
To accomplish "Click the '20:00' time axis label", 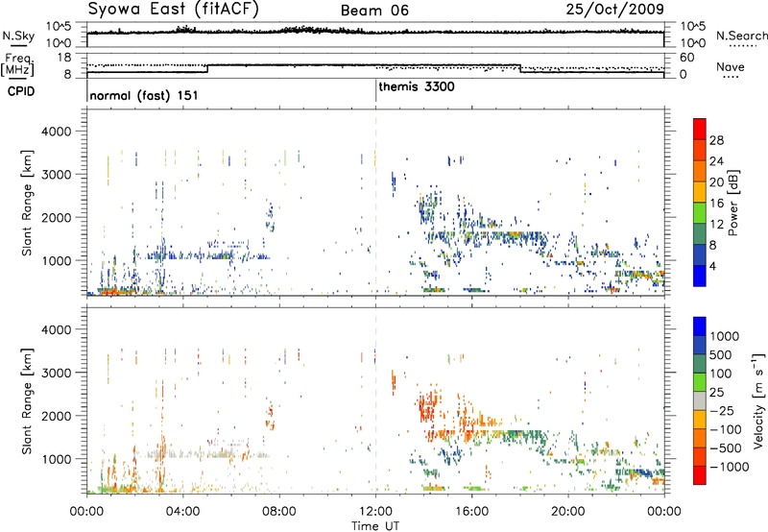I will click(568, 512).
